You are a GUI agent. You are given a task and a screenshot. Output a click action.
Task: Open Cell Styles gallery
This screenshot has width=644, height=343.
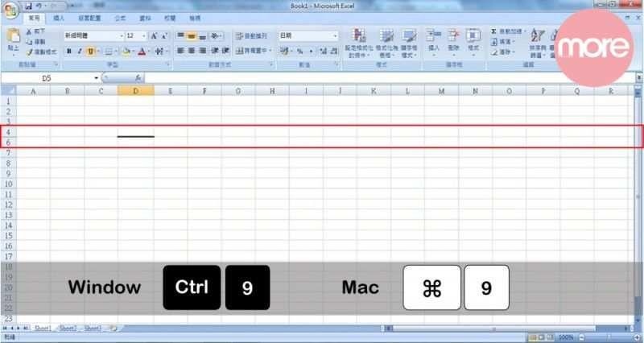point(410,43)
